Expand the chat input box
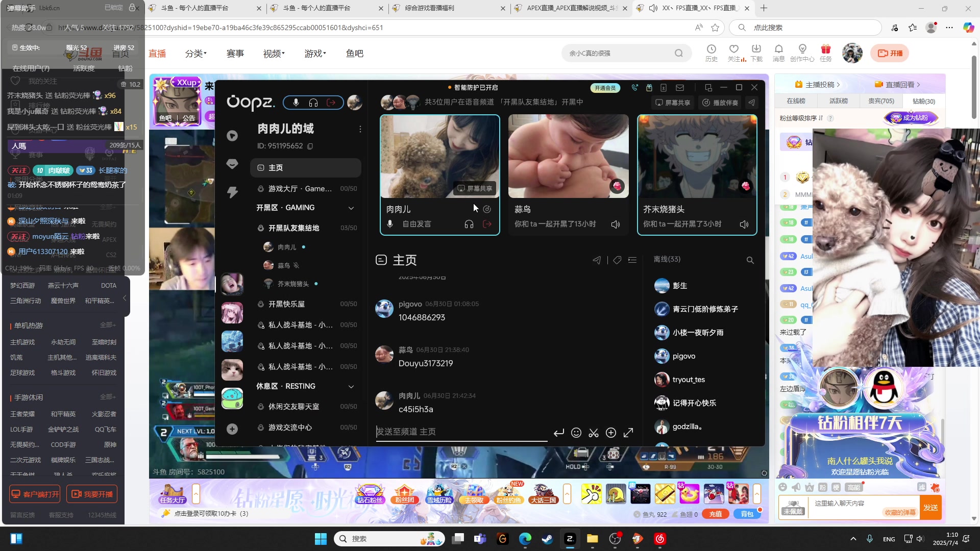 coord(628,433)
